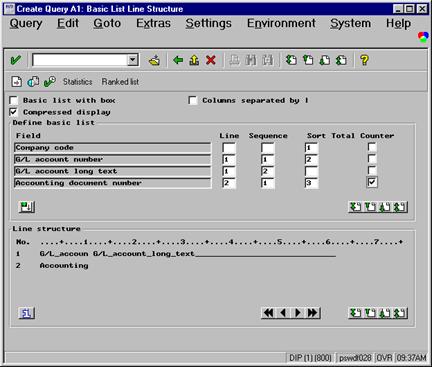Click the test/check icon next to Statistics

pos(50,82)
